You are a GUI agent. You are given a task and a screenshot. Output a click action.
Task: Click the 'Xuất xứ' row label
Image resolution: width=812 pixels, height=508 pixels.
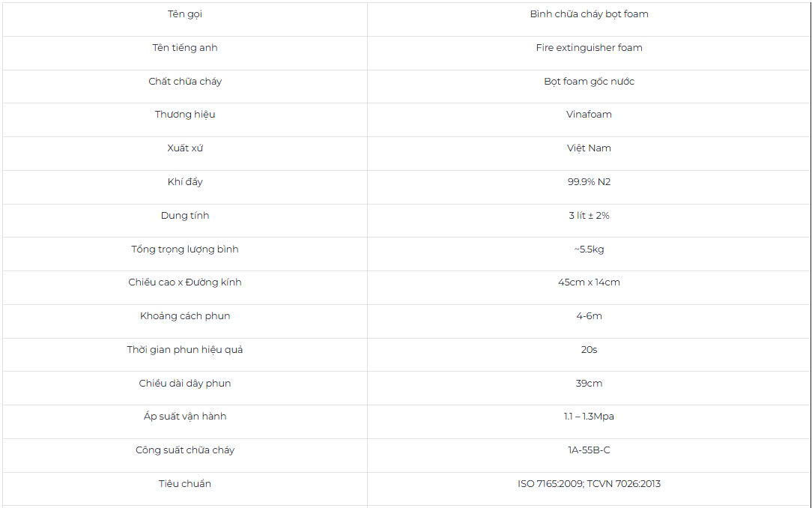[x=185, y=148]
